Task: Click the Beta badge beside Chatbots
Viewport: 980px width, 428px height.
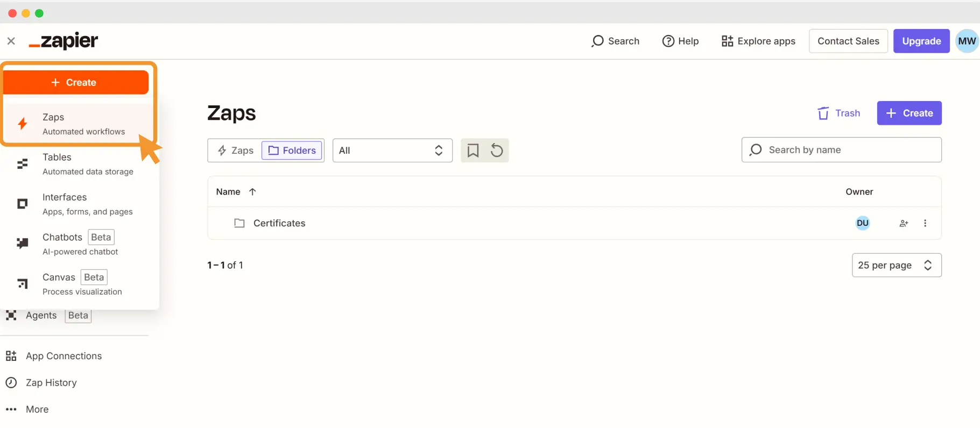Action: tap(101, 237)
